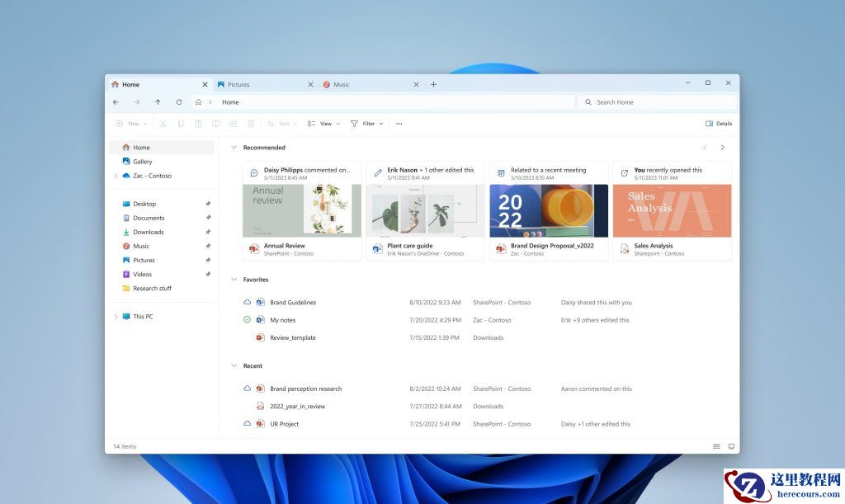This screenshot has height=504, width=845.
Task: Open the Sales Analysis thumbnail card
Action: (x=672, y=209)
